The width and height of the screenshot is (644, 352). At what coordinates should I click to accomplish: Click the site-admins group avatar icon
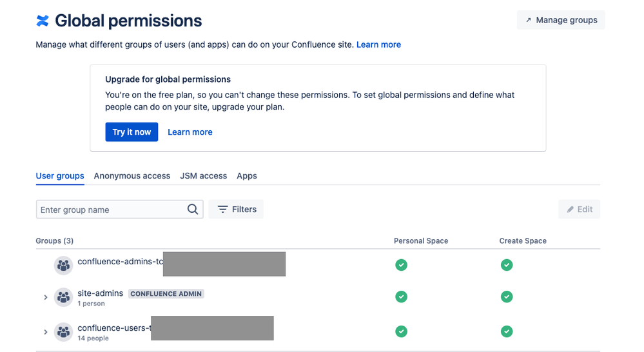[63, 297]
